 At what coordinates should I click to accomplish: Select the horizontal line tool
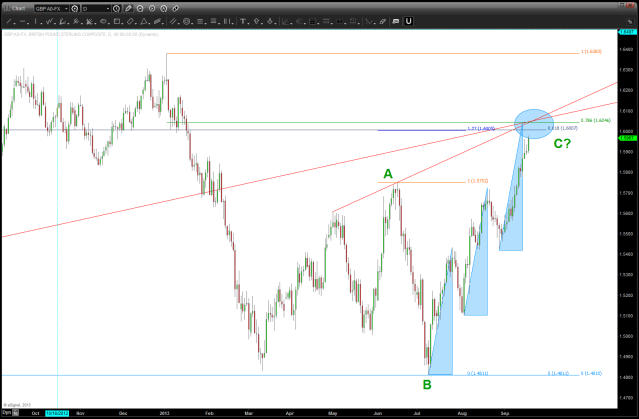pyautogui.click(x=22, y=21)
